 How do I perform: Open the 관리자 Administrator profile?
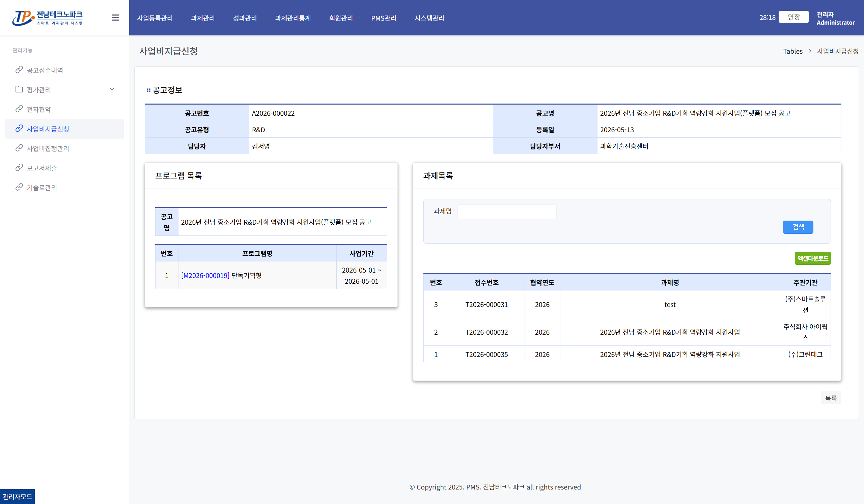(836, 19)
